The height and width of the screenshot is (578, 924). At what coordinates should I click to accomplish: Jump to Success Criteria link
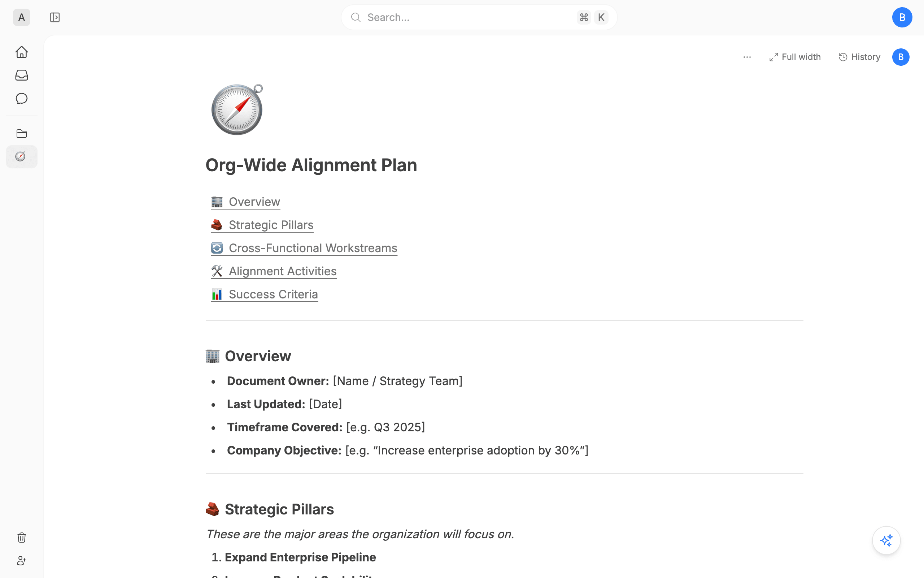[264, 294]
